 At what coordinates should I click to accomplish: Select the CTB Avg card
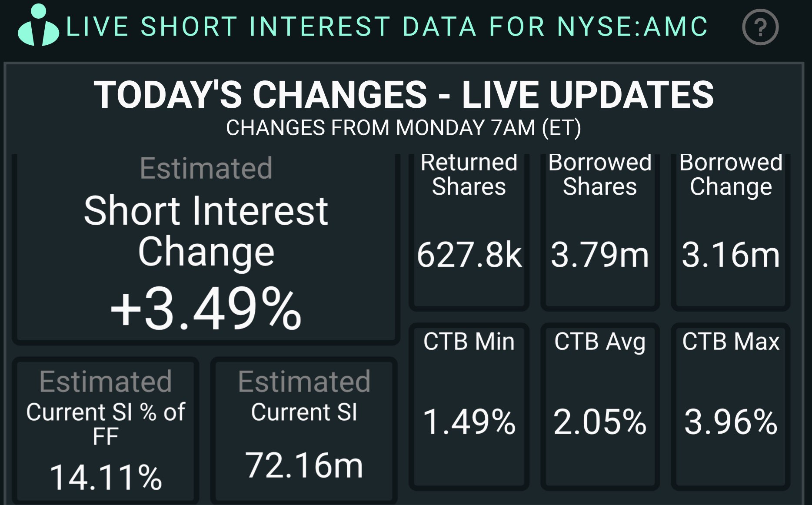(x=600, y=406)
